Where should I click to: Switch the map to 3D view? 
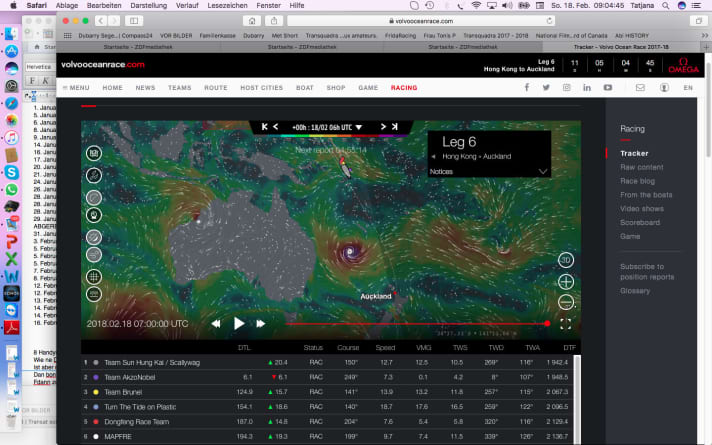[x=566, y=260]
